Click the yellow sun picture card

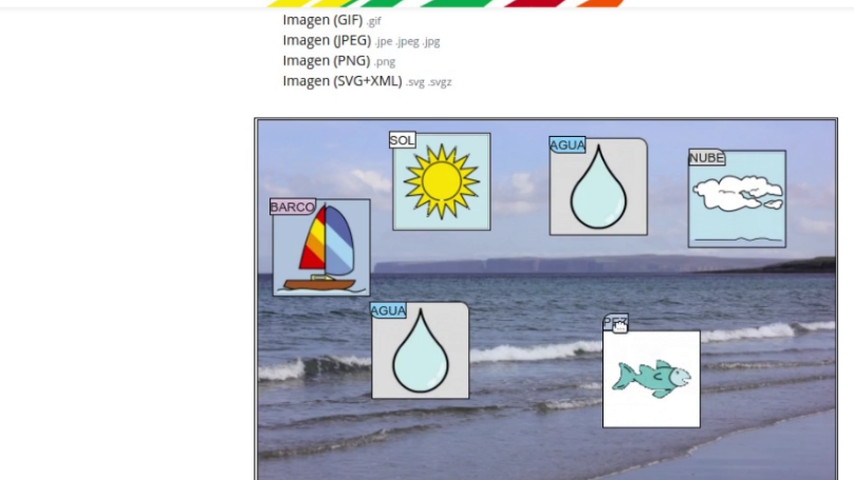[441, 182]
